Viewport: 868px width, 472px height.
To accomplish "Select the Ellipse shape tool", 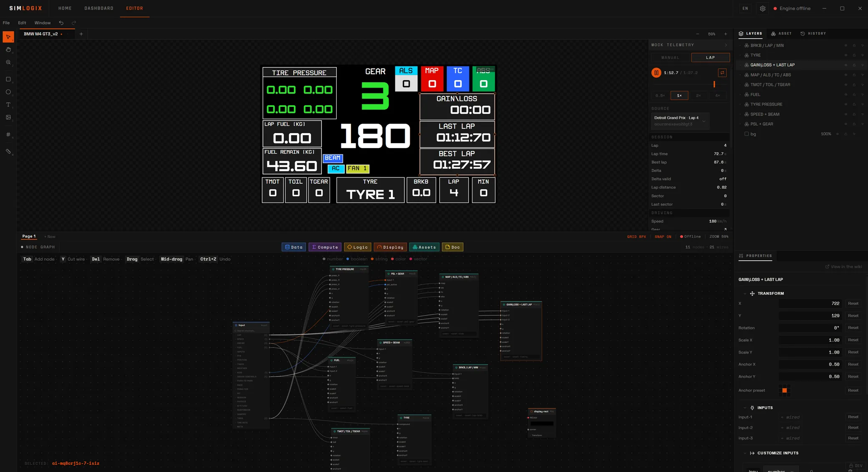I will 8,92.
